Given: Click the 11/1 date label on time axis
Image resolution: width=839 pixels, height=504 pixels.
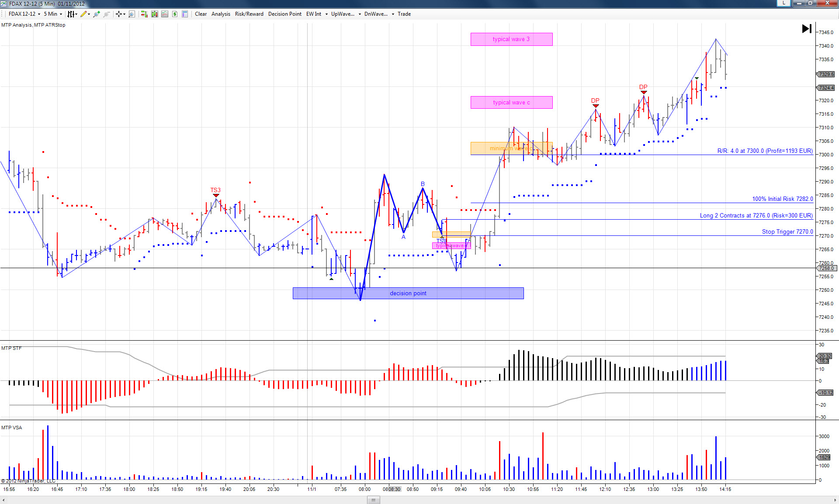Looking at the screenshot, I should (x=312, y=490).
